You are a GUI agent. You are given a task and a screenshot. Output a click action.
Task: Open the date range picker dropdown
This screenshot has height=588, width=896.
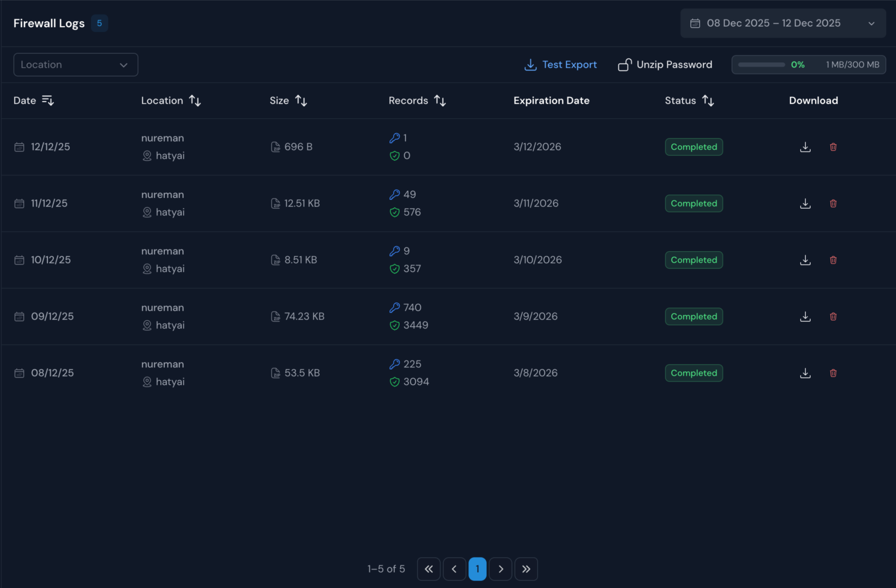coord(783,23)
